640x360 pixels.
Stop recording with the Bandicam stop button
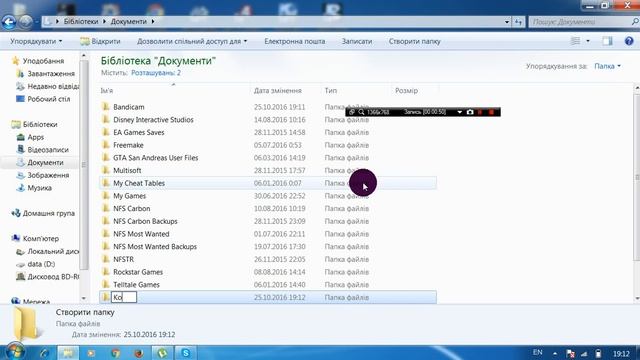coord(491,112)
